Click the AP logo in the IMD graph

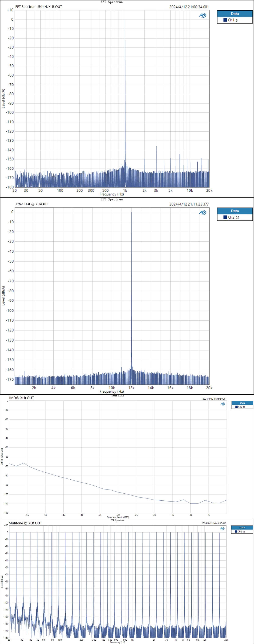click(x=223, y=404)
